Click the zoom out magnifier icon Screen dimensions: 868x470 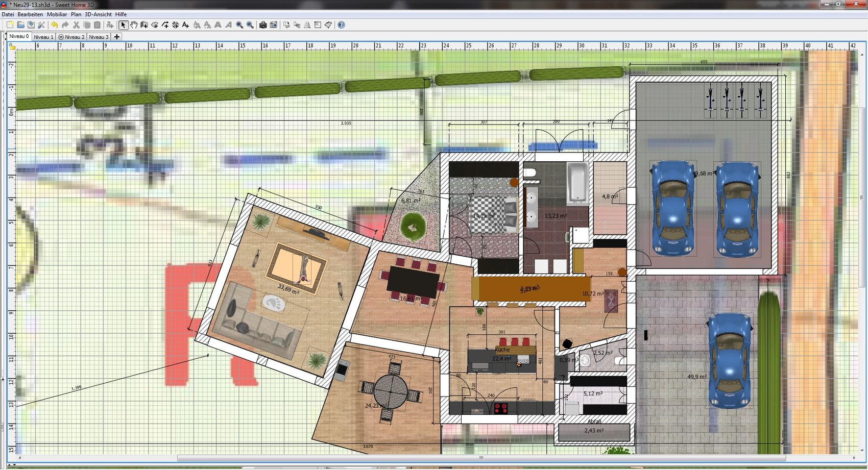coord(250,25)
